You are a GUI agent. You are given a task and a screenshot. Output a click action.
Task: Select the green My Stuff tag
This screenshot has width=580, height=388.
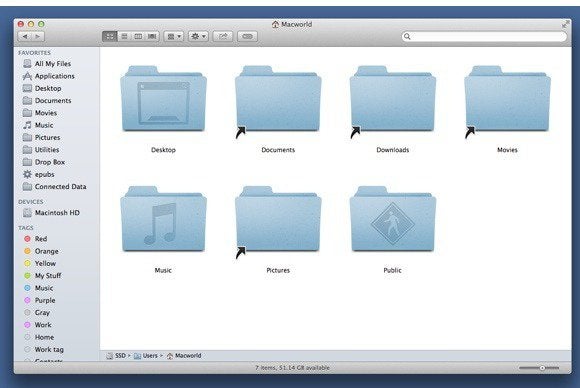[43, 276]
